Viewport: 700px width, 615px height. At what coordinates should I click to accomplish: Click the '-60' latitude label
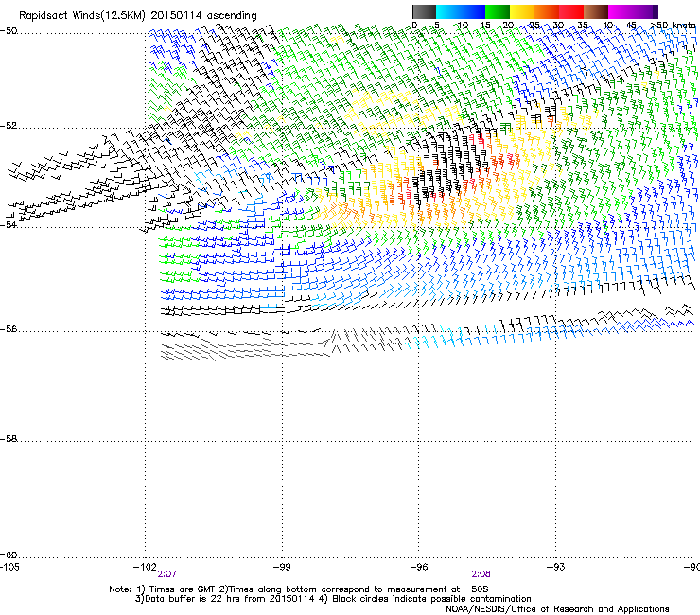point(9,555)
